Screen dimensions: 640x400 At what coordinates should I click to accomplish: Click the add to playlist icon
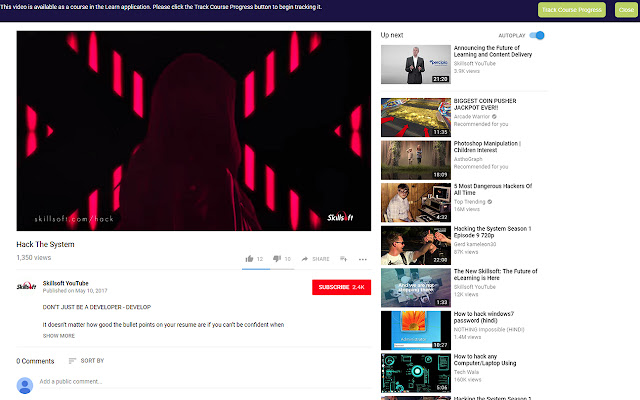343,259
